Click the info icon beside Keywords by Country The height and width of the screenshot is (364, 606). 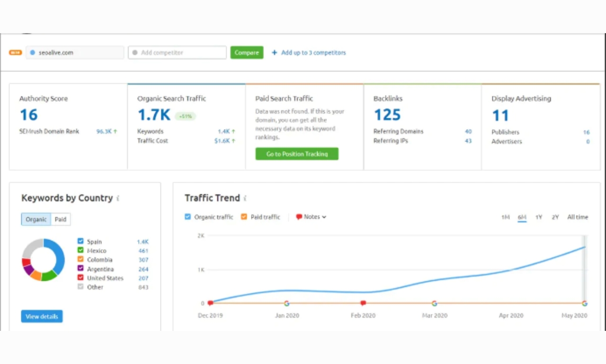pyautogui.click(x=118, y=199)
